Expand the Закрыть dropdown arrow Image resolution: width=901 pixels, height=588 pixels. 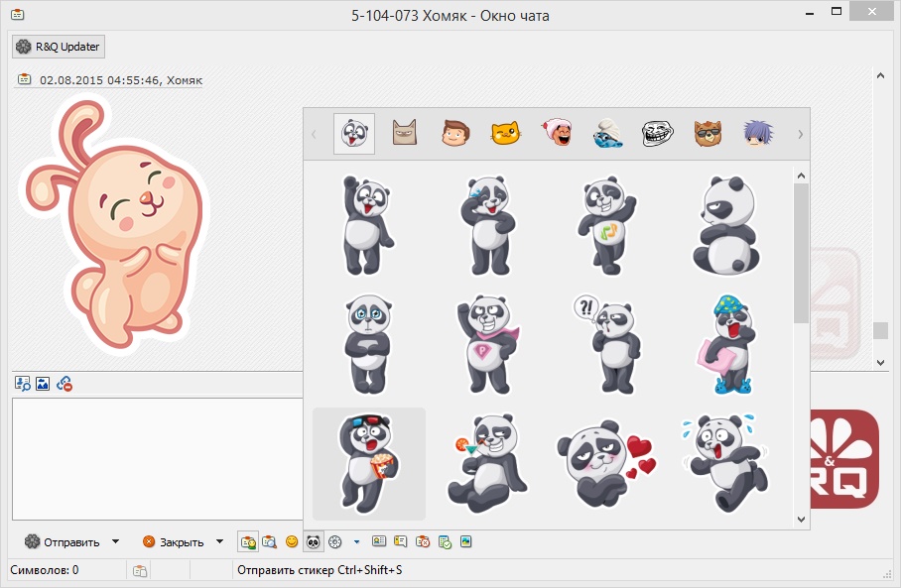pyautogui.click(x=218, y=541)
